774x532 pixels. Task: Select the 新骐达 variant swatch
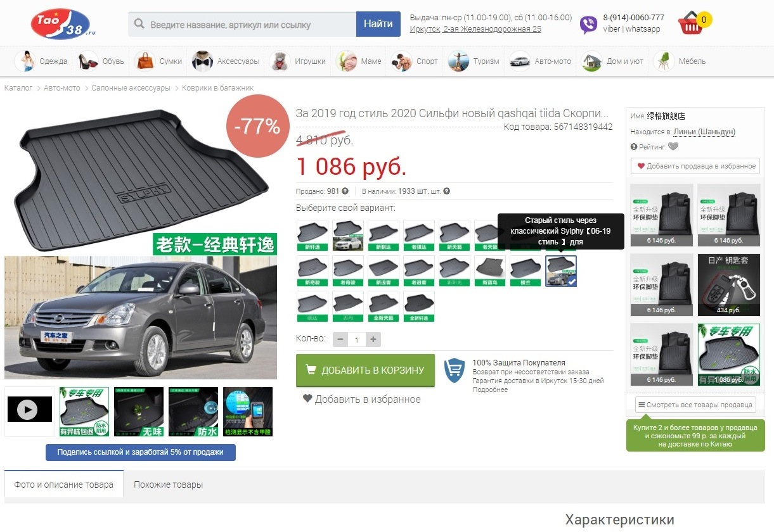coord(384,236)
